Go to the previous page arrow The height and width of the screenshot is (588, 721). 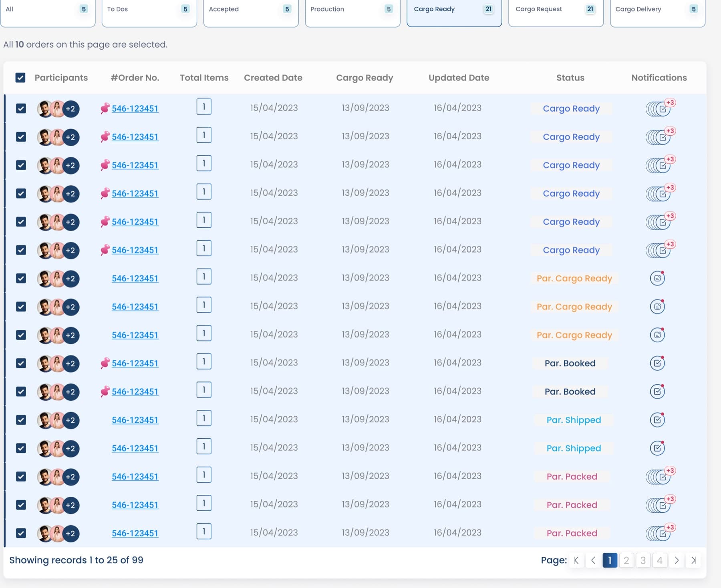point(593,560)
